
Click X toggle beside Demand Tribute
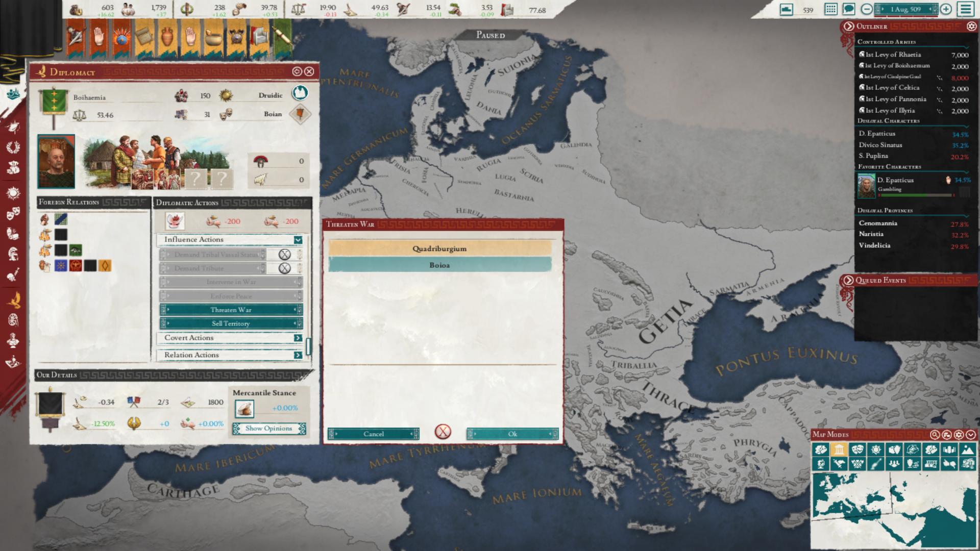coord(285,268)
